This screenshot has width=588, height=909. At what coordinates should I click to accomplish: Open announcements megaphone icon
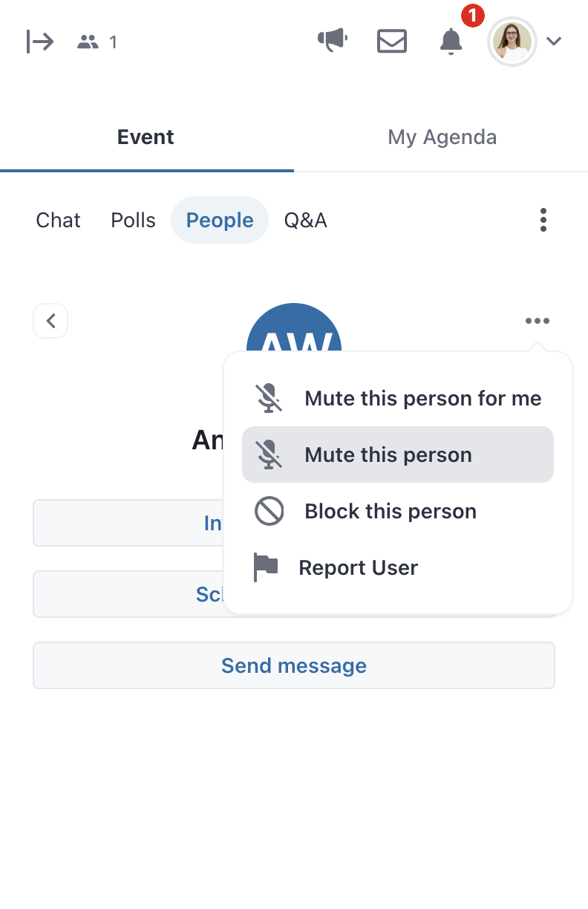pyautogui.click(x=333, y=41)
